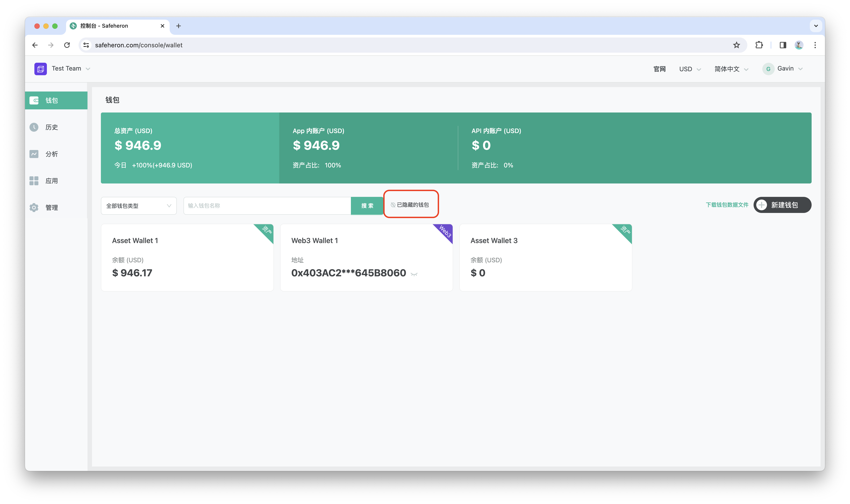Click the green 搜索 search button
Image resolution: width=850 pixels, height=504 pixels.
[x=367, y=206]
